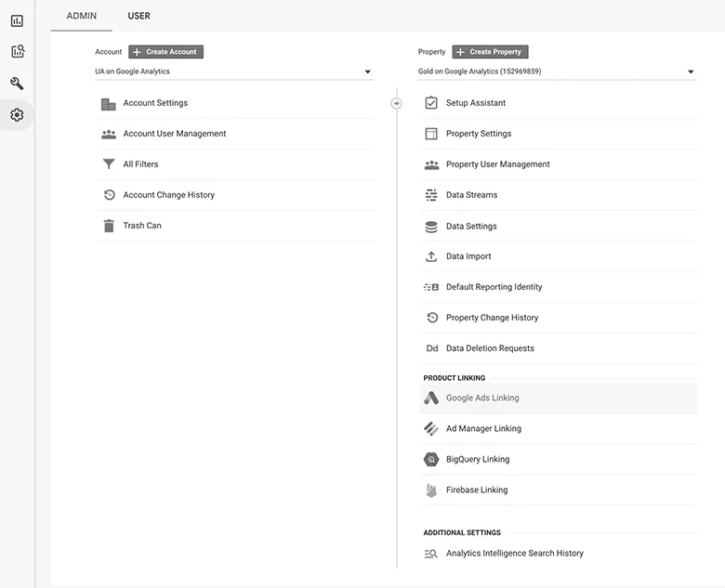This screenshot has height=588, width=725.
Task: Open Property Change History
Action: pos(558,318)
